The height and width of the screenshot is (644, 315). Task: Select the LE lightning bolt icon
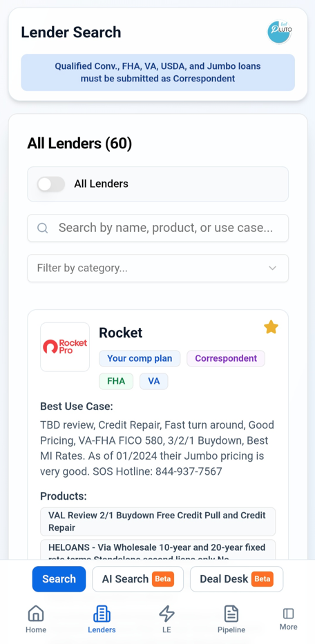click(x=166, y=614)
